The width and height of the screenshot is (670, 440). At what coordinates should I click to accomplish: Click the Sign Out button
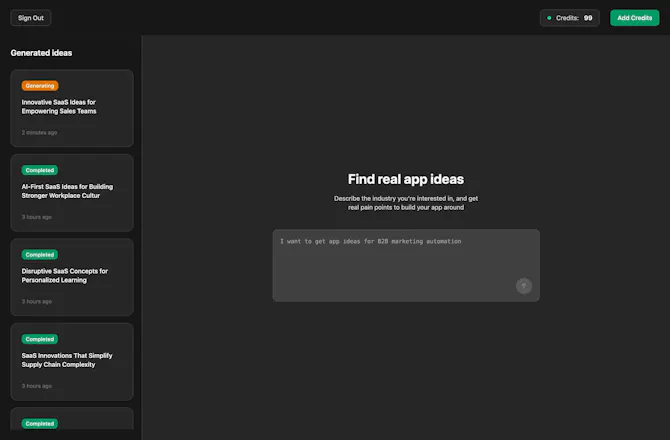click(x=31, y=18)
